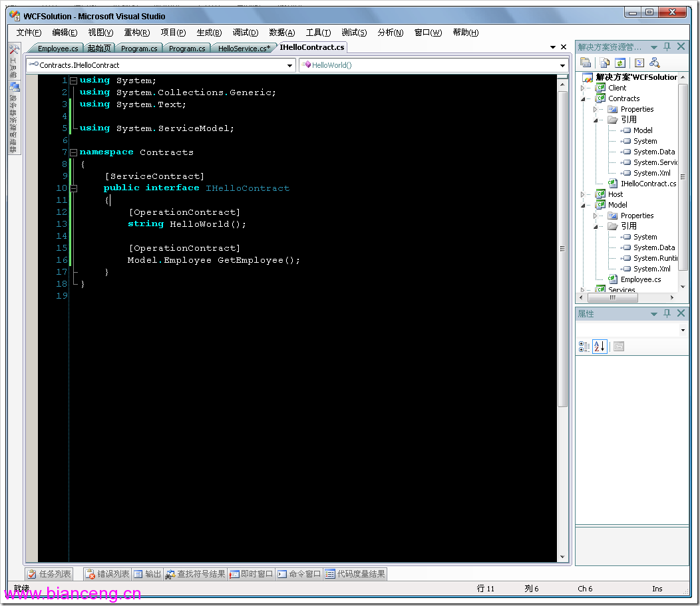
Task: Pin the 属性 properties panel
Action: 667,313
